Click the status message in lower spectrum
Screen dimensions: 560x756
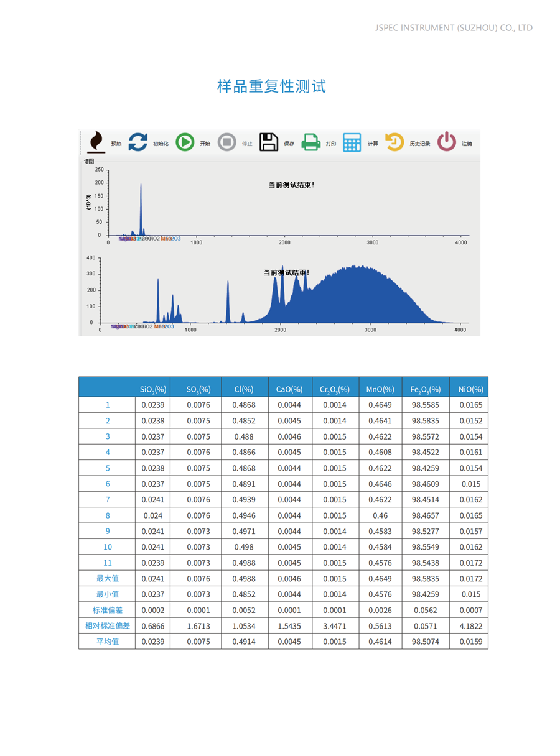[x=286, y=273]
